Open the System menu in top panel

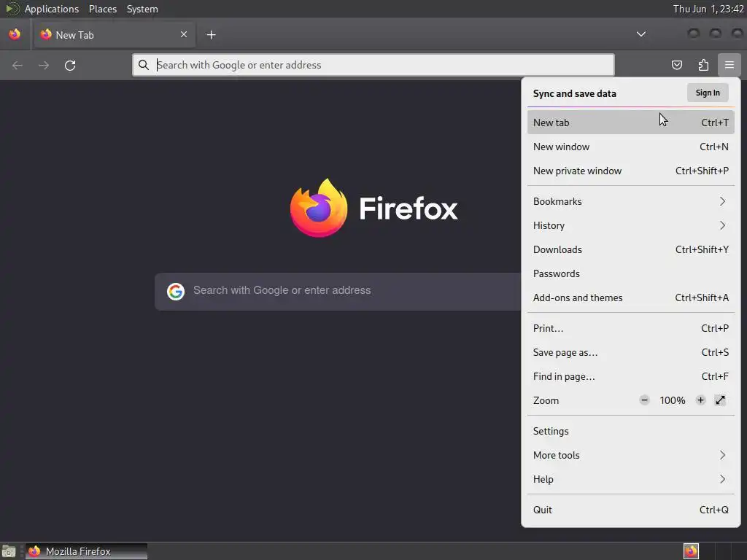142,9
